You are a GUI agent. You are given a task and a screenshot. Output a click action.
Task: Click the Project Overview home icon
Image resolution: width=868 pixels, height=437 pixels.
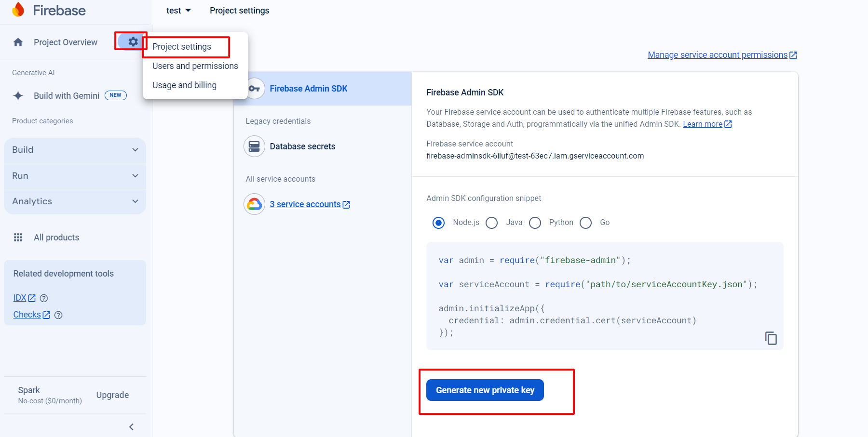tap(18, 42)
